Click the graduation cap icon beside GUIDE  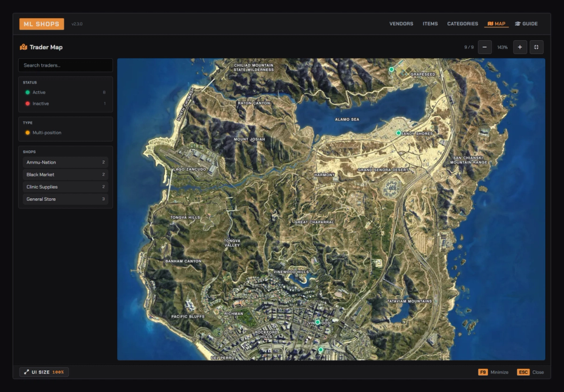tap(518, 24)
